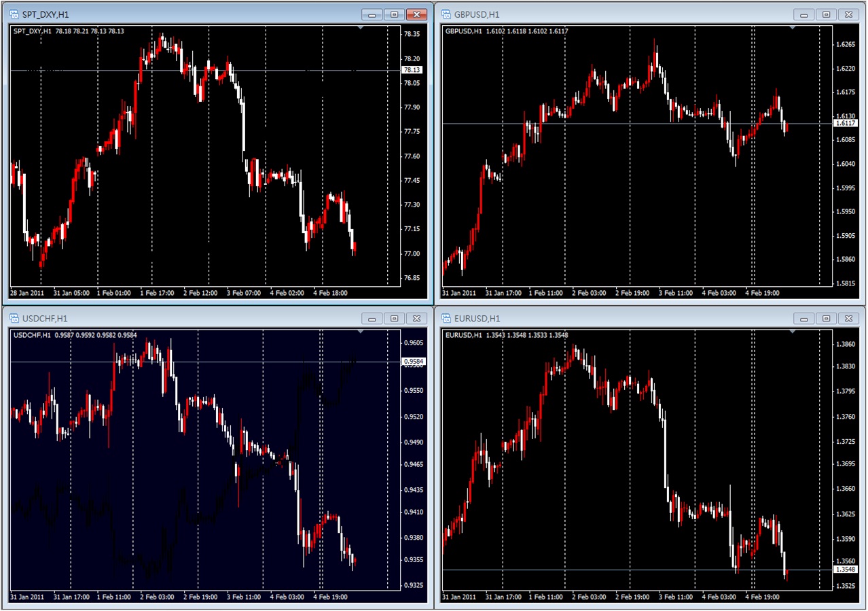The image size is (868, 611).
Task: Close the SPT_DXY,H1 chart window
Action: coord(416,14)
